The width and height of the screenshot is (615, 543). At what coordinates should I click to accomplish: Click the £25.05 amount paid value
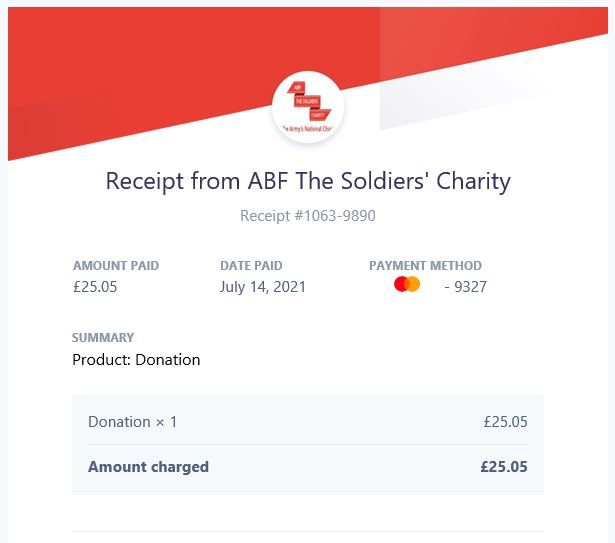point(95,286)
